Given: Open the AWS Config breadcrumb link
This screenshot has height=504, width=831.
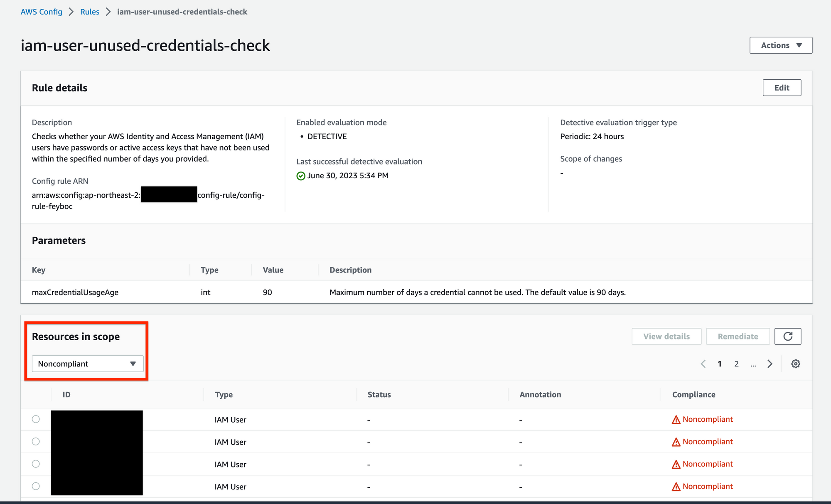Looking at the screenshot, I should click(42, 12).
